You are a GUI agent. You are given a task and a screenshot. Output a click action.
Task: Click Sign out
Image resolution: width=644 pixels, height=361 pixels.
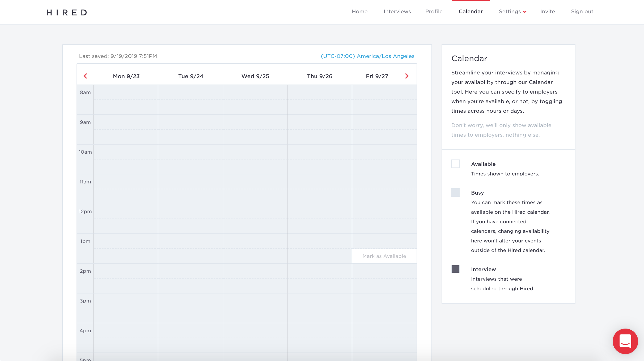[x=582, y=11]
